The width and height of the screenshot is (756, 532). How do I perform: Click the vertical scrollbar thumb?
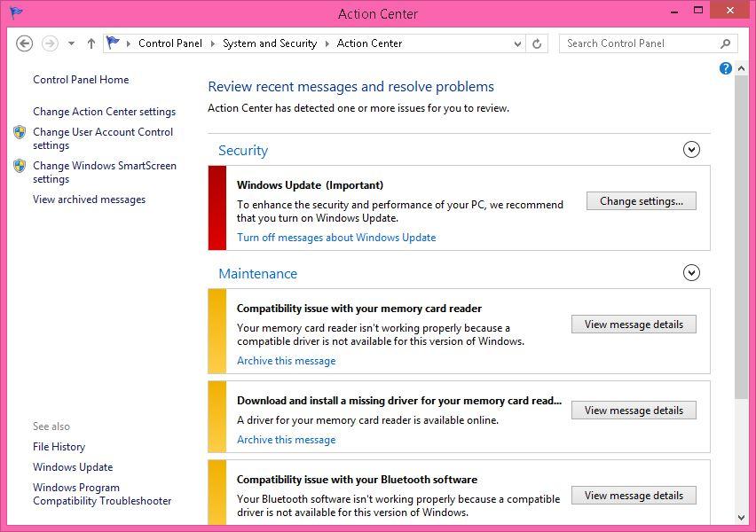(741, 237)
